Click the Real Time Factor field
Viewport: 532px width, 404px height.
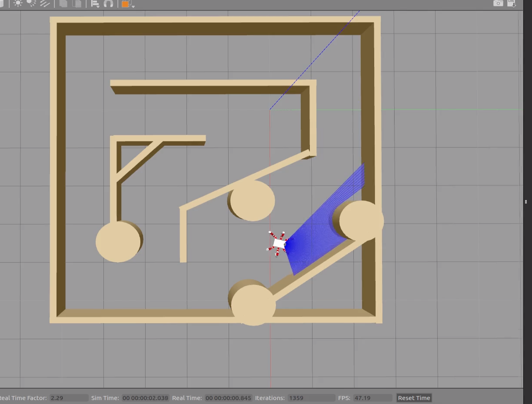pos(69,398)
